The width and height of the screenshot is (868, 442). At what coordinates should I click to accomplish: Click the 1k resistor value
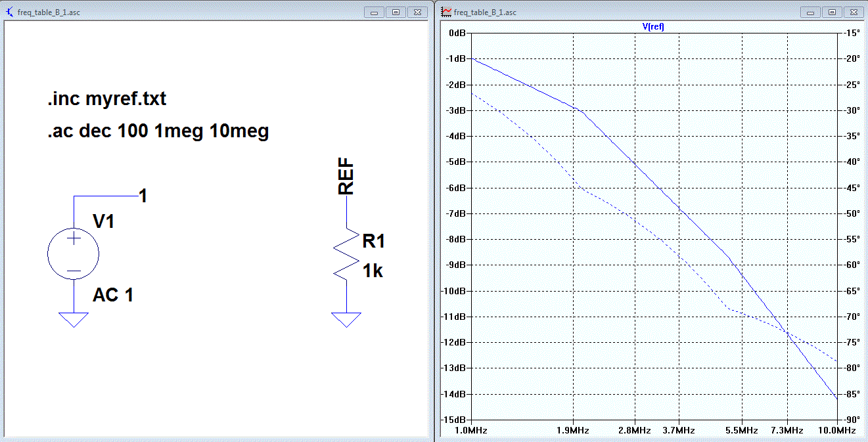[x=373, y=271]
